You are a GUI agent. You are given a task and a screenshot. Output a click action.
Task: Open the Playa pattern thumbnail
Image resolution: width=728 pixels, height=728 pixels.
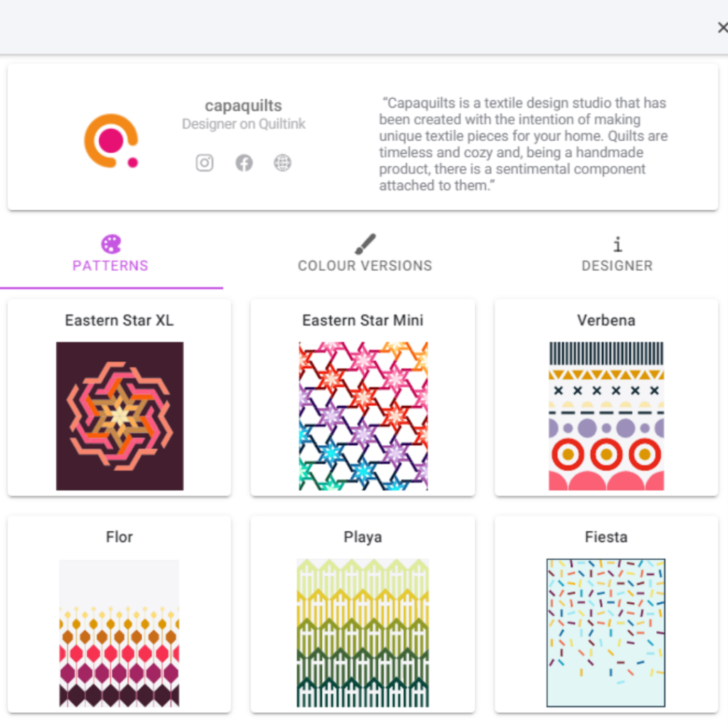(x=363, y=633)
